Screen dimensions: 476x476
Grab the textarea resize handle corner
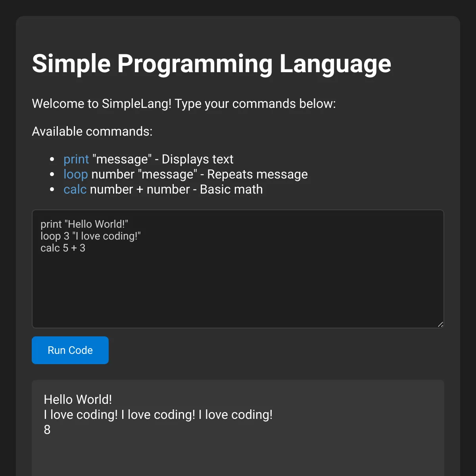(440, 324)
